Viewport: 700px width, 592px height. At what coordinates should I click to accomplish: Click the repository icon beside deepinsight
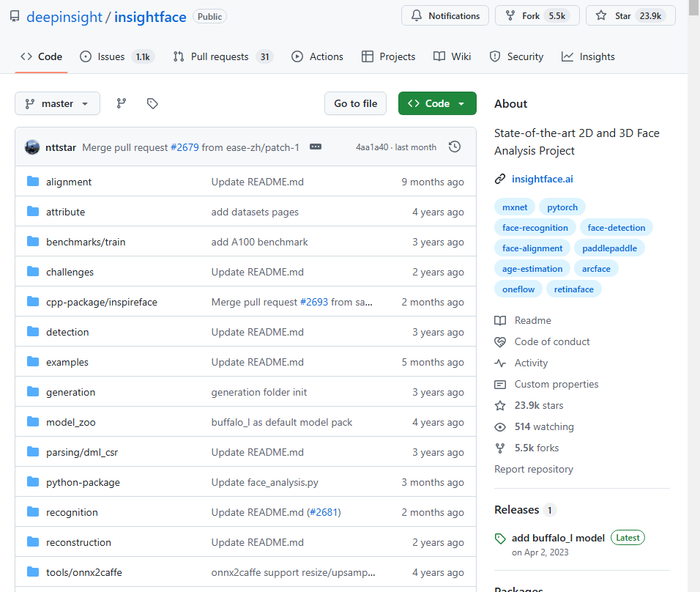tap(15, 17)
